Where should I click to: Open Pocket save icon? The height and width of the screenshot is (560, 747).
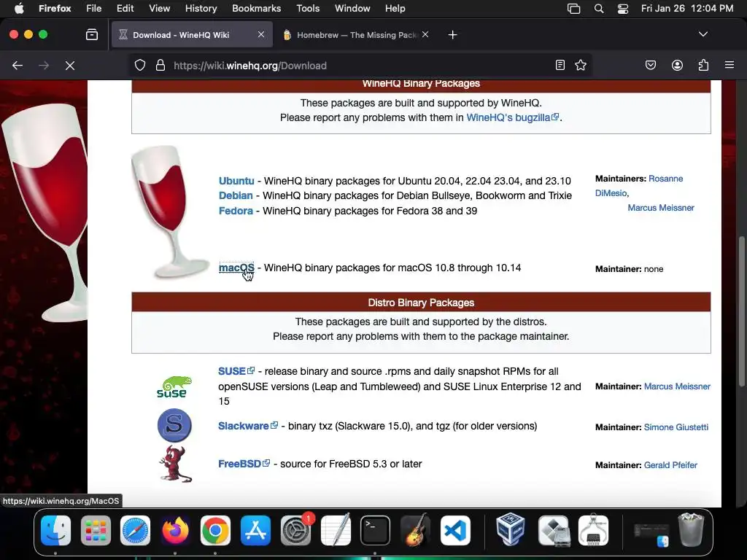(650, 65)
